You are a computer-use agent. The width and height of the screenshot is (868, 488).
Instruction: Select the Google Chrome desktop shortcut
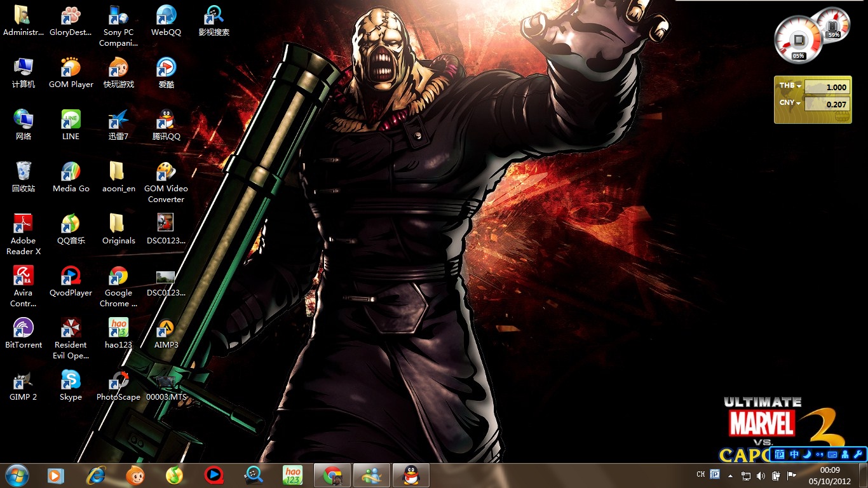[x=118, y=287]
